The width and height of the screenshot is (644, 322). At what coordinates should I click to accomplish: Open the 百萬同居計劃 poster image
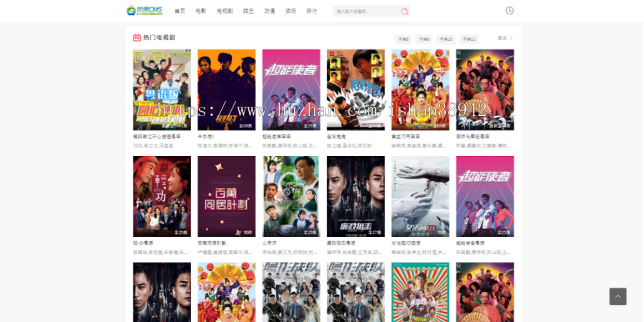(226, 196)
